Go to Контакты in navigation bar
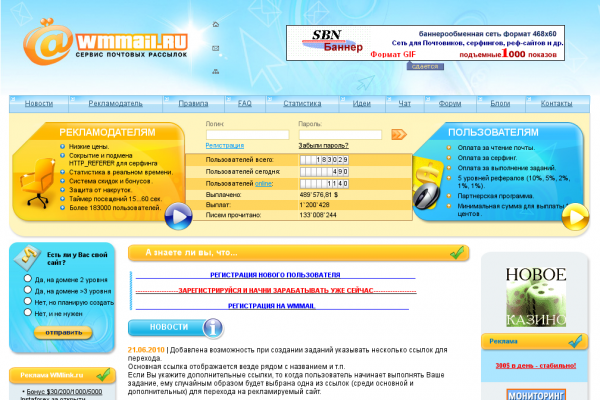 point(556,103)
